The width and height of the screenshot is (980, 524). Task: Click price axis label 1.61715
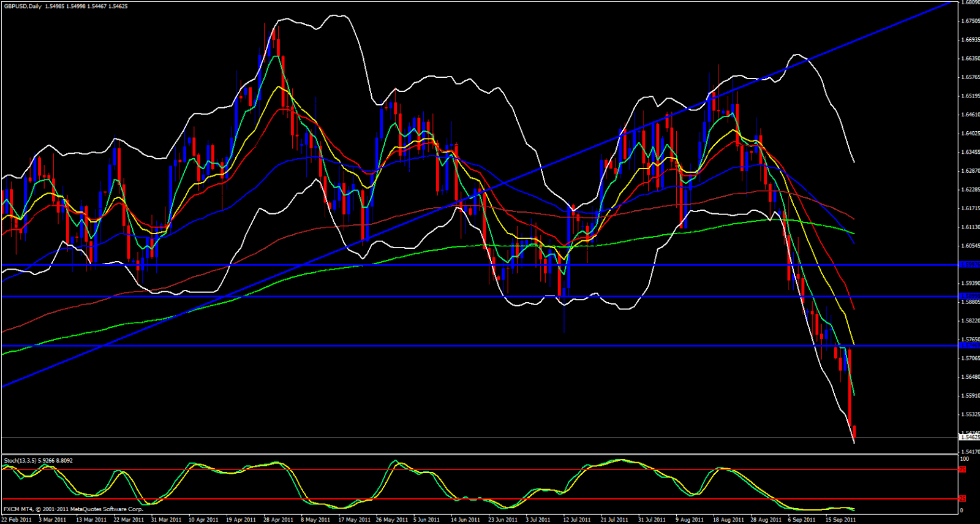pyautogui.click(x=971, y=209)
